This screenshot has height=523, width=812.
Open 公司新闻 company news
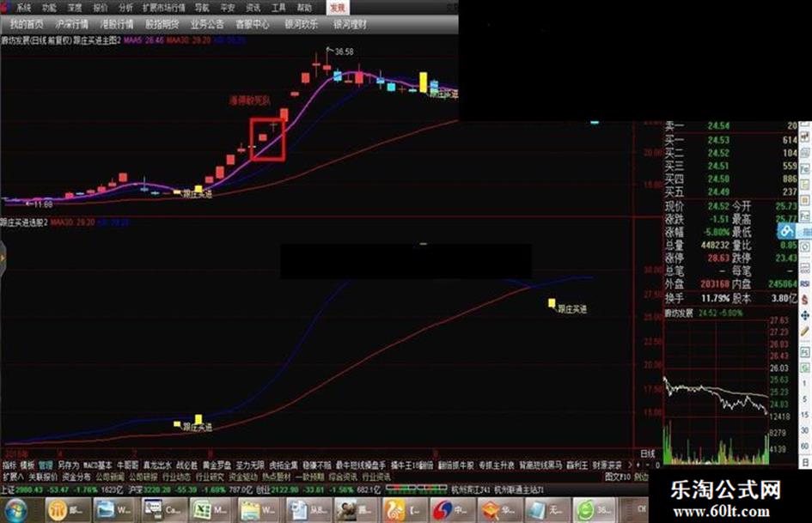[x=110, y=477]
